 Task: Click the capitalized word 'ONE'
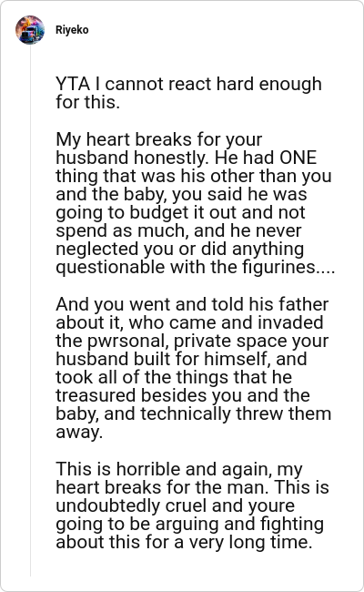(x=298, y=158)
